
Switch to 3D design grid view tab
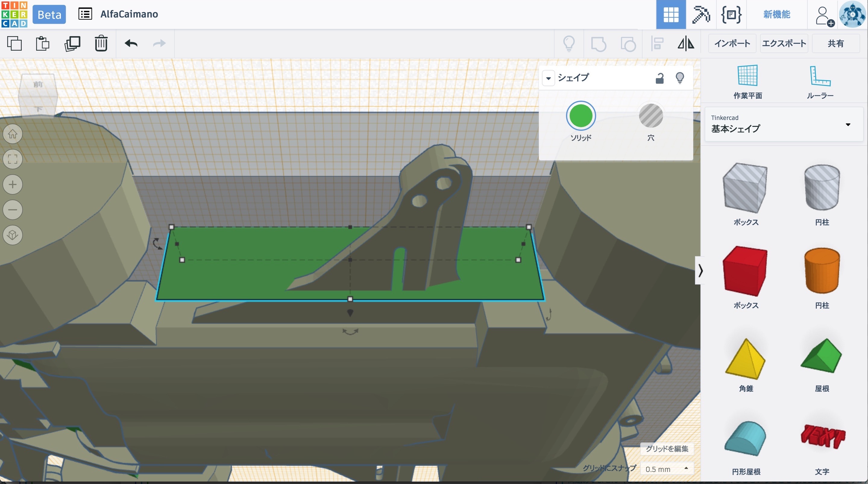click(671, 14)
